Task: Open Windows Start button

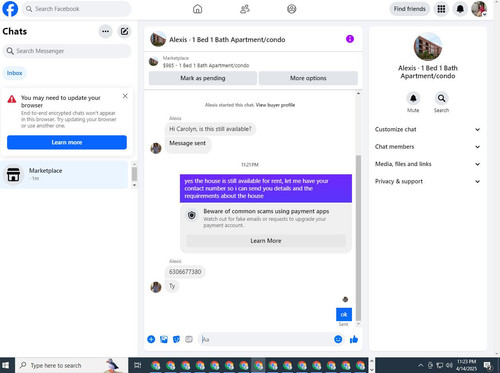Action: pos(6,365)
